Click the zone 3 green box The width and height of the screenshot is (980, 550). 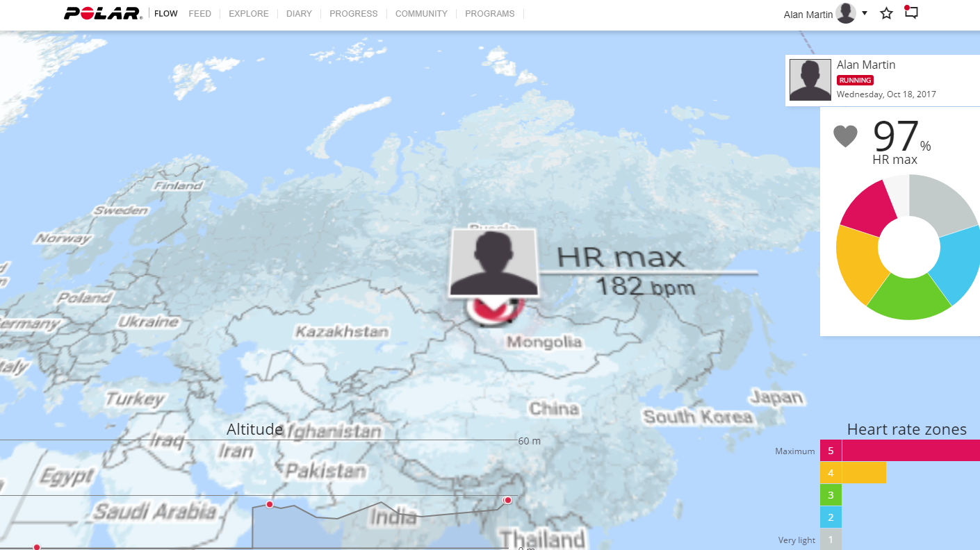[831, 495]
